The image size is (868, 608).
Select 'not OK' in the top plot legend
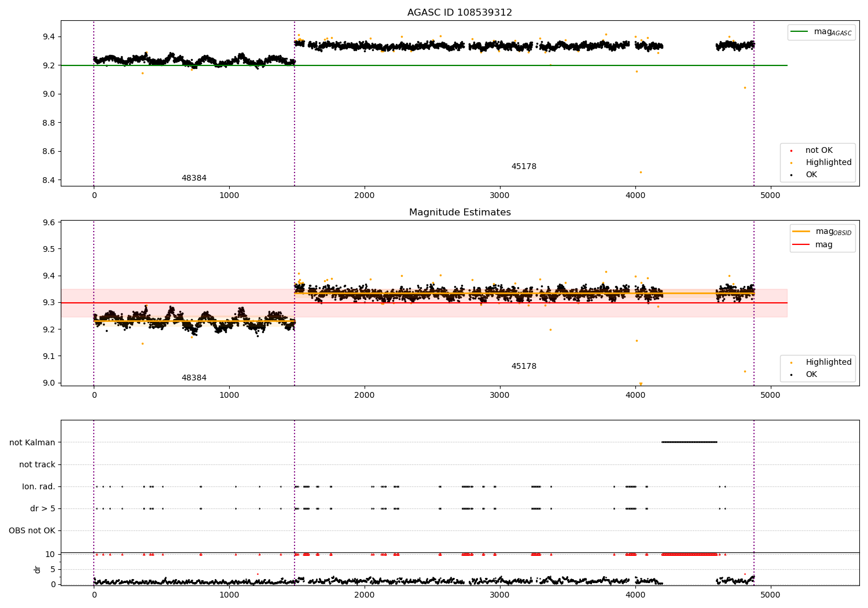pos(818,151)
